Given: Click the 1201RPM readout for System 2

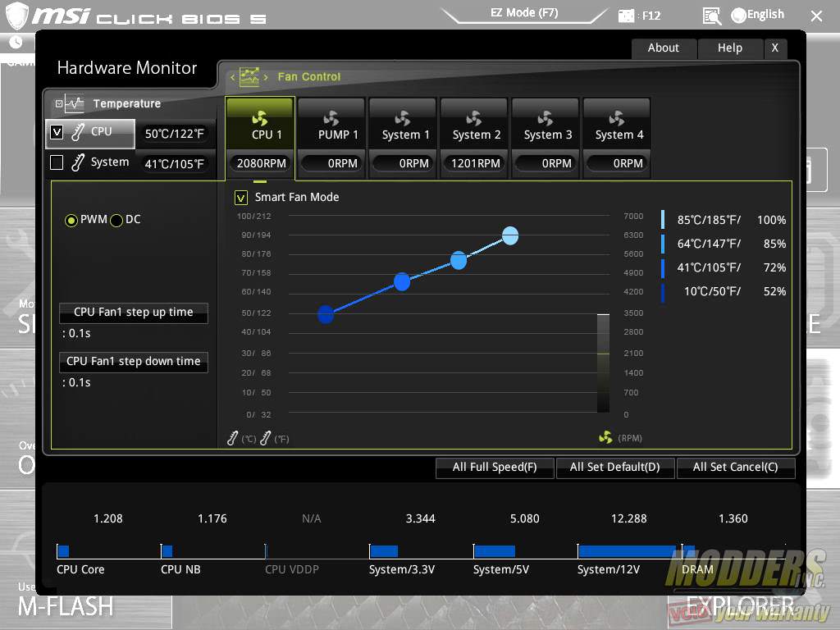Looking at the screenshot, I should tap(475, 163).
